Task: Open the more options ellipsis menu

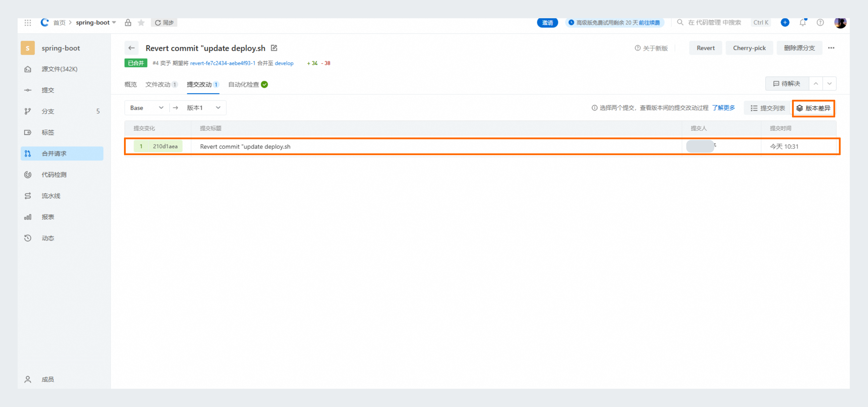Action: click(831, 48)
